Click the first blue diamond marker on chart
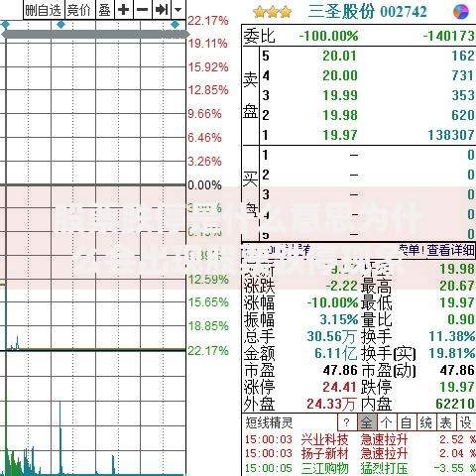This screenshot has height=476, width=476. click(5, 25)
